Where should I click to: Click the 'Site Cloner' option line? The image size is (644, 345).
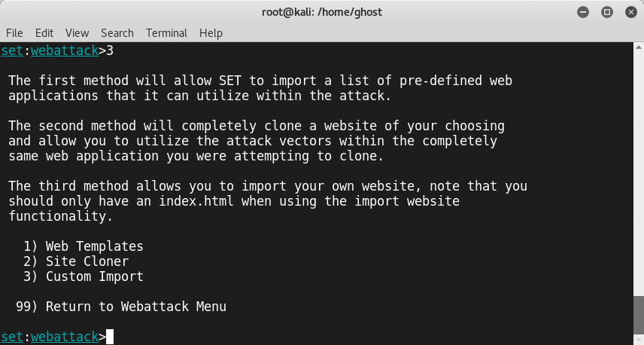click(76, 261)
